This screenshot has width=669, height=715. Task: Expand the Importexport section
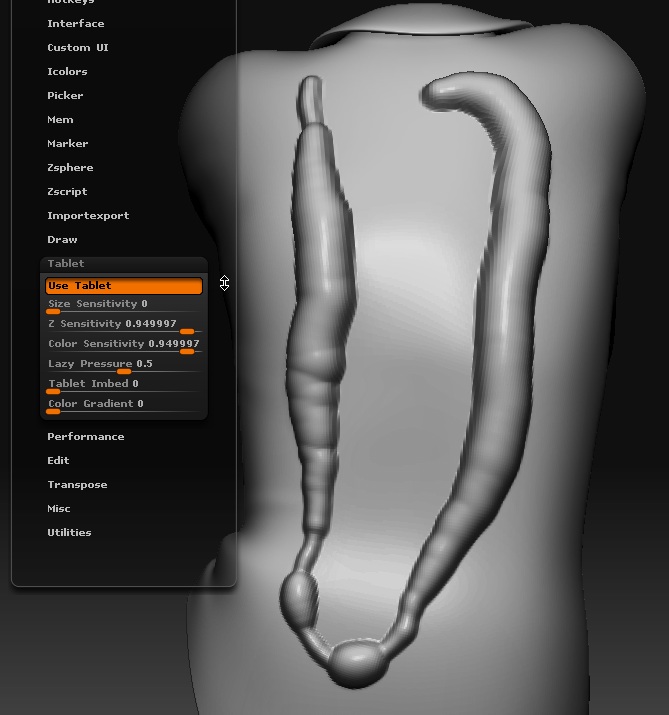(x=88, y=216)
